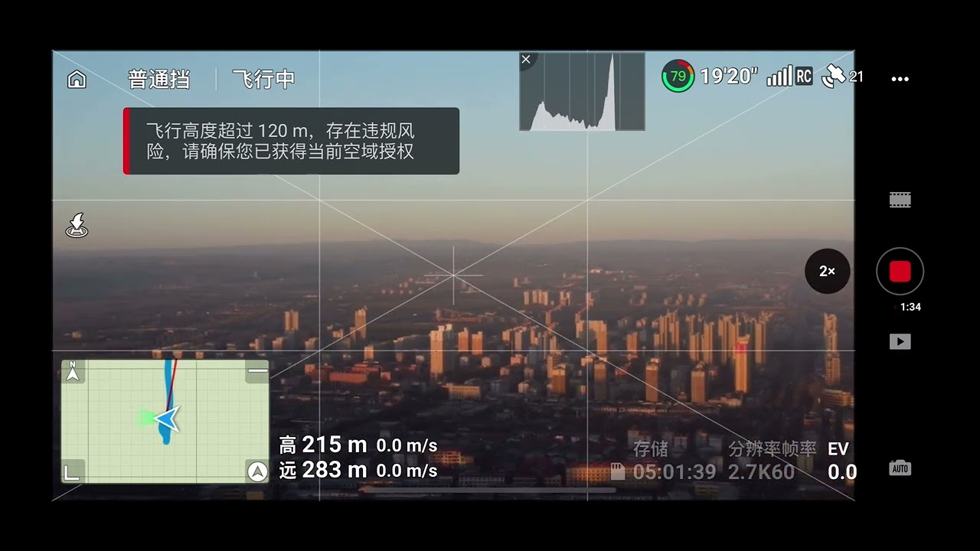Stop recording with the red button
Viewport: 980px width, 551px height.
(900, 271)
